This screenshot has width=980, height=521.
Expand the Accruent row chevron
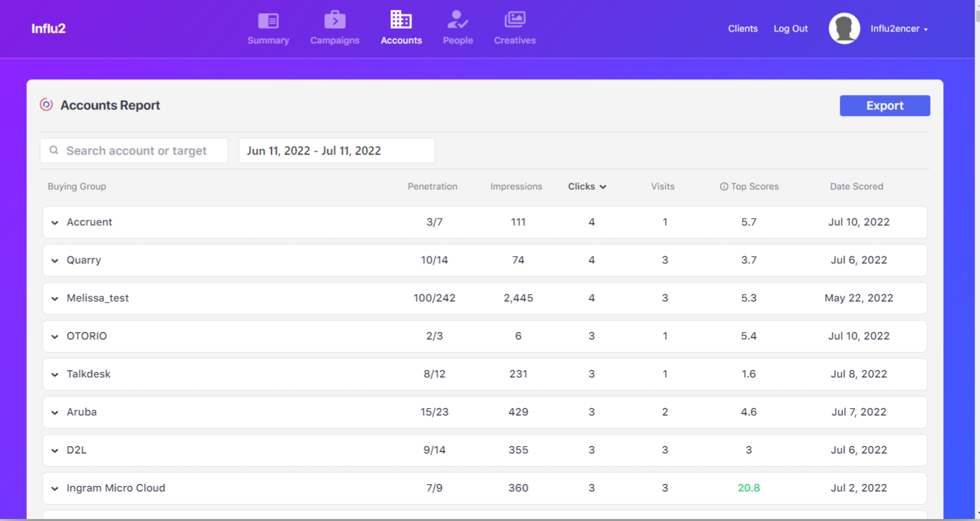55,223
